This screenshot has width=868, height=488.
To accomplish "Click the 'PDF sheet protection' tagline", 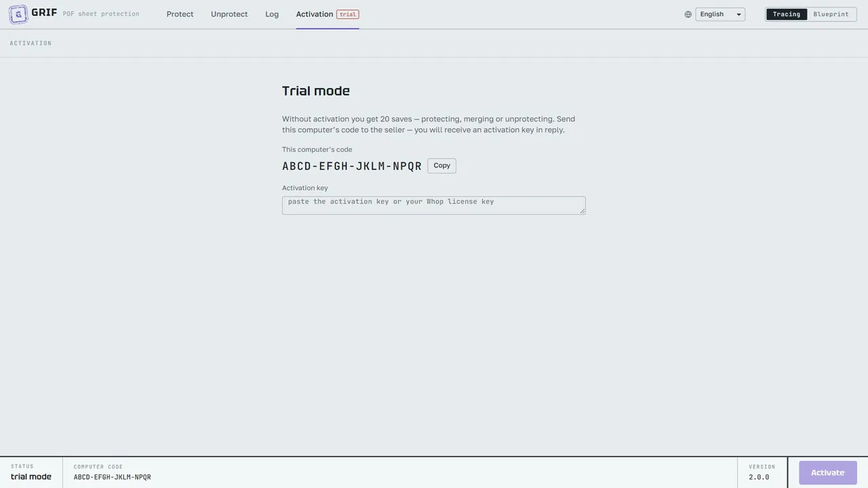I will (x=101, y=14).
